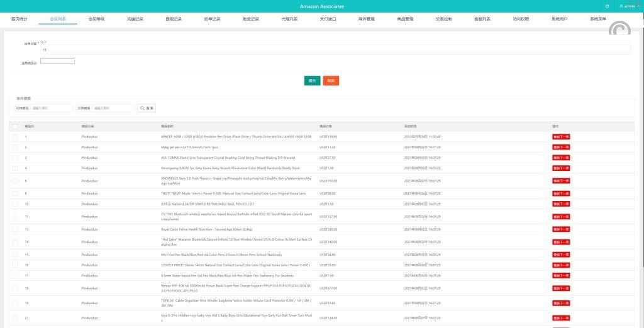Click the order settings field containing 11
Viewport: 644px width, 328px height.
[333, 49]
